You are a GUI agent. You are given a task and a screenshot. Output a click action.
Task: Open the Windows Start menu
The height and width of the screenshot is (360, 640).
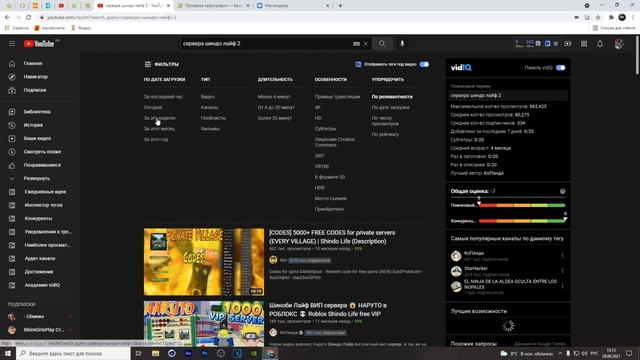[x=8, y=353]
